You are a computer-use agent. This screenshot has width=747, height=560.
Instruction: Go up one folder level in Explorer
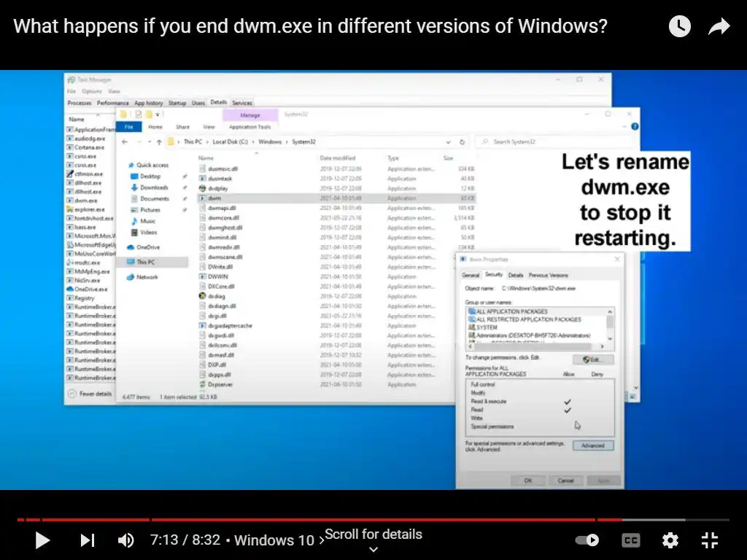[159, 142]
